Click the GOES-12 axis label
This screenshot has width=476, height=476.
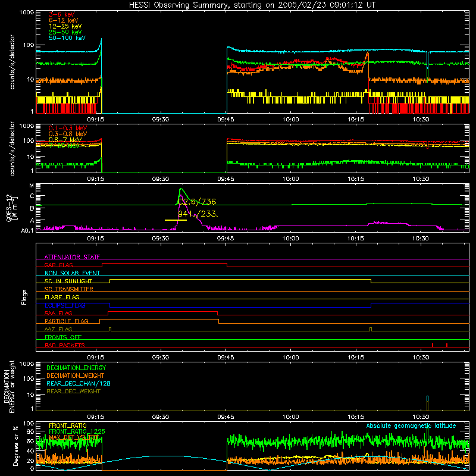[12, 208]
